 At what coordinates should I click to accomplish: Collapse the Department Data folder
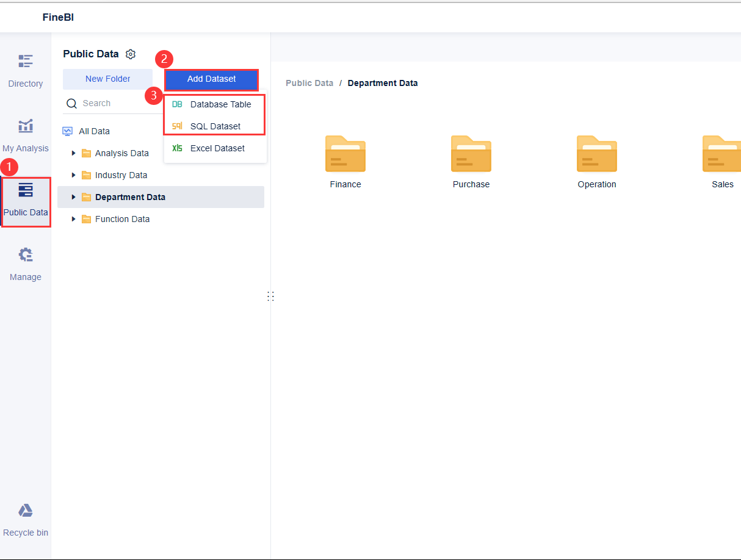pos(73,196)
